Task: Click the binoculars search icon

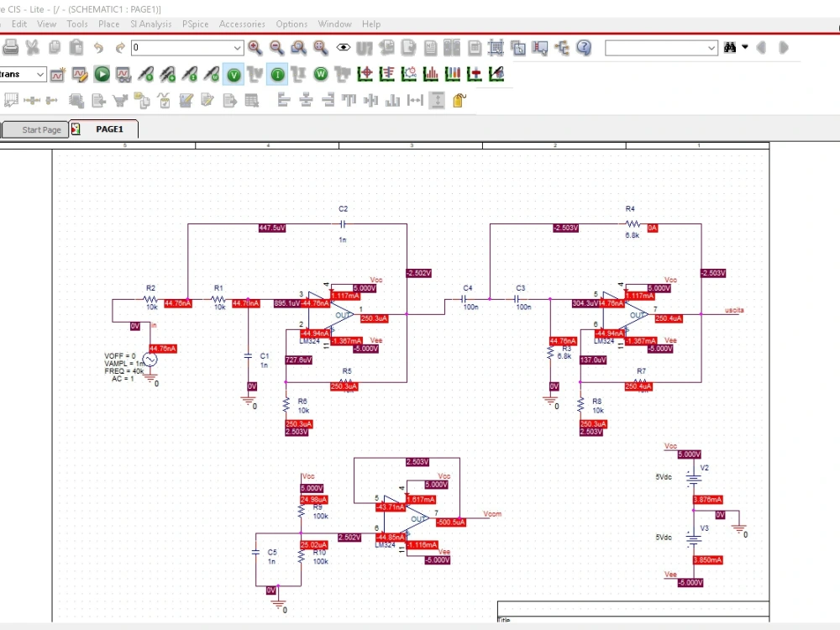Action: (730, 48)
